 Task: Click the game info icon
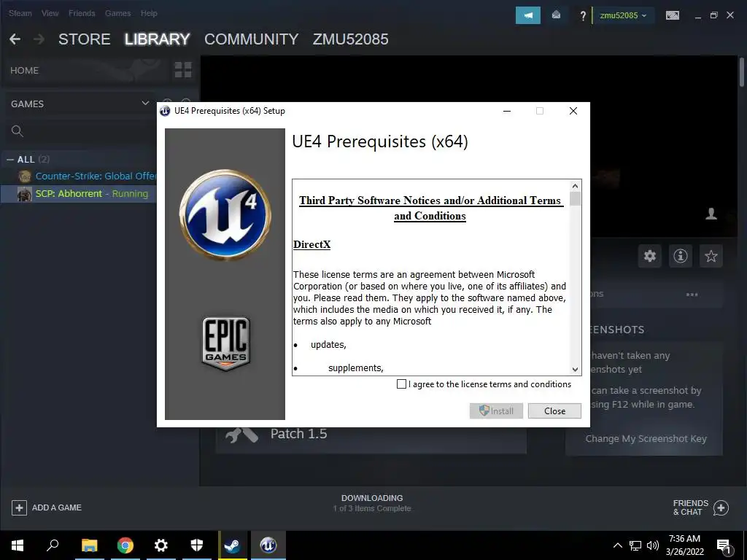click(x=681, y=256)
